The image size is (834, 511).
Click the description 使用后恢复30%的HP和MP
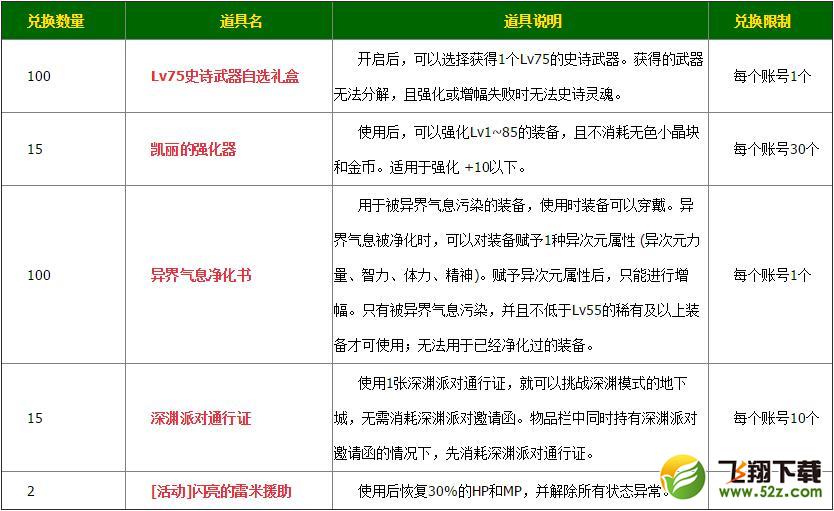[x=513, y=491]
